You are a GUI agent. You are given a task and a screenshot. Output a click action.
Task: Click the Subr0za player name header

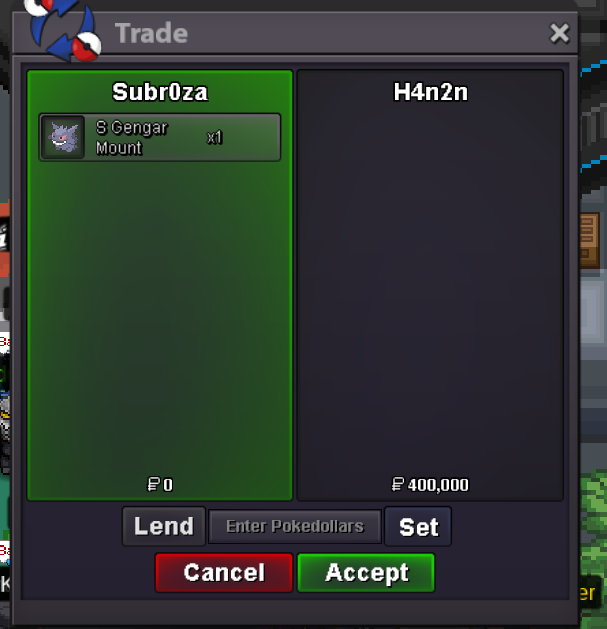click(160, 92)
